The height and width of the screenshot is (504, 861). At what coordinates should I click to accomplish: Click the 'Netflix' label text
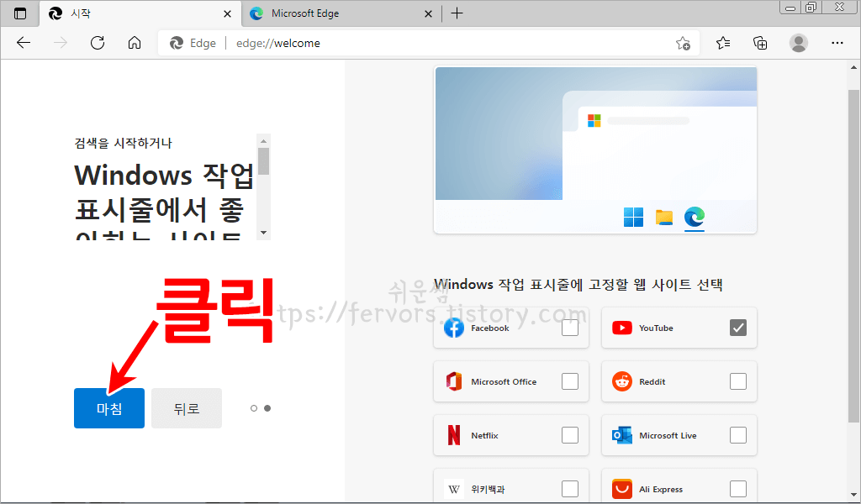point(484,435)
